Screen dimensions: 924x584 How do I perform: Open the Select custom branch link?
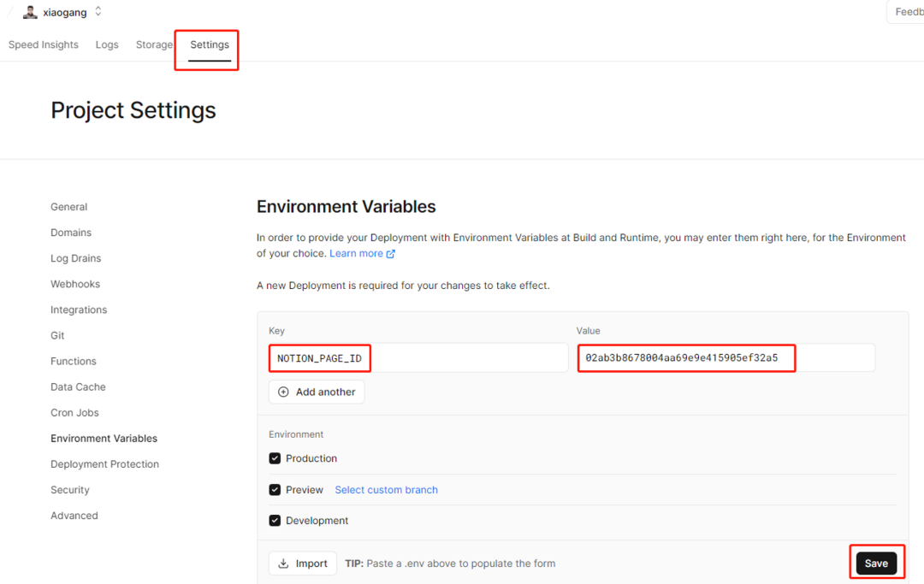pos(386,490)
